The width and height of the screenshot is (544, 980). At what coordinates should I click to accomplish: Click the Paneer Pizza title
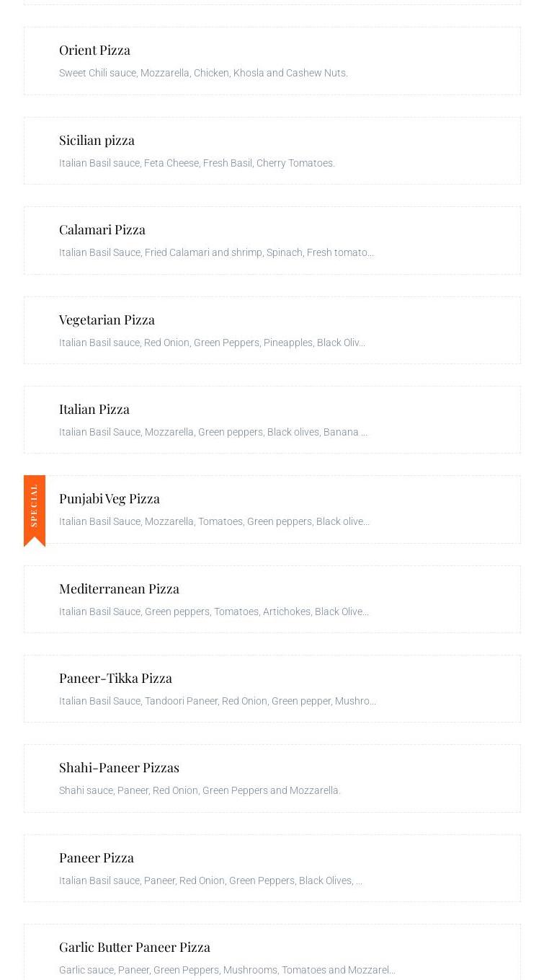(x=97, y=857)
